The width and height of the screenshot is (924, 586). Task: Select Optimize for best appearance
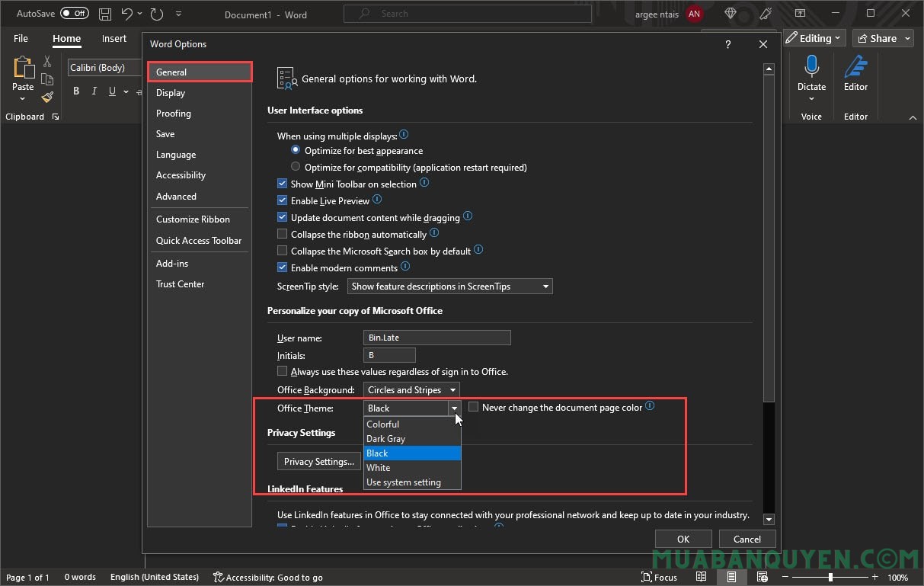coord(296,150)
